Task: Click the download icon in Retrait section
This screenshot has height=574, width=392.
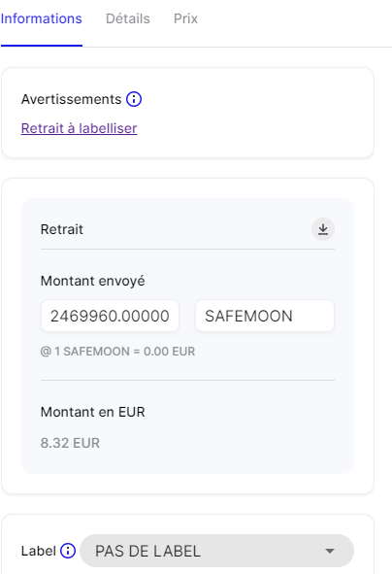Action: point(323,229)
